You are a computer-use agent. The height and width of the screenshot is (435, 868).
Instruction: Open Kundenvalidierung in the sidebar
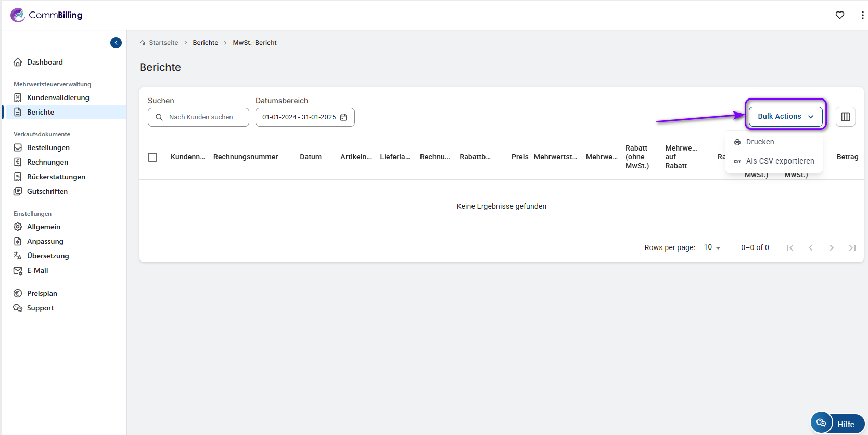click(58, 97)
